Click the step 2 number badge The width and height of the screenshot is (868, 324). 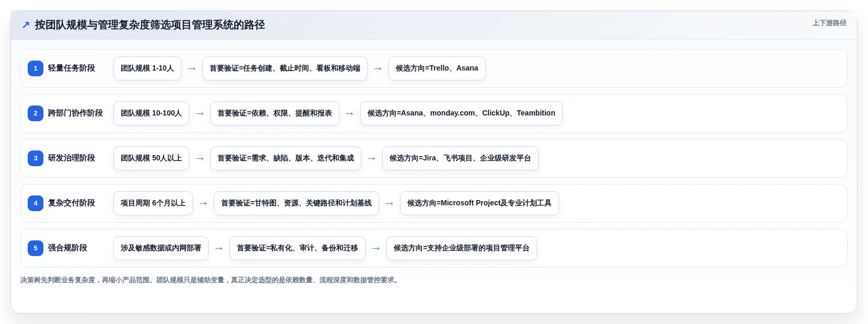click(36, 113)
